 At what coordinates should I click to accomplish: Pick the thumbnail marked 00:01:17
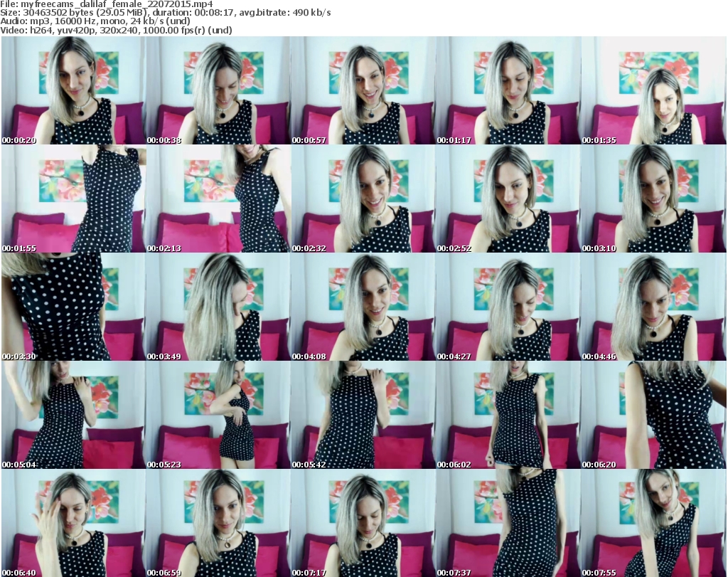coord(508,90)
